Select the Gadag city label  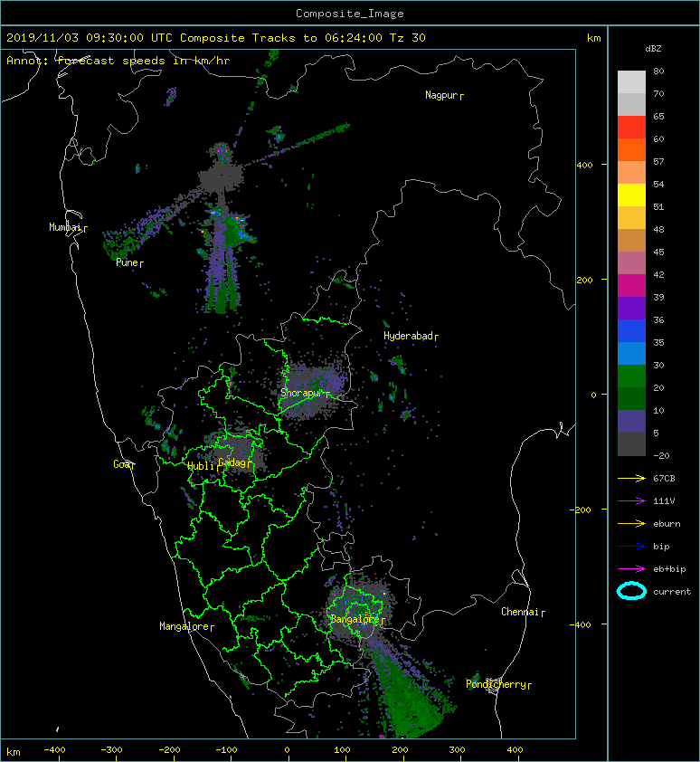point(232,462)
